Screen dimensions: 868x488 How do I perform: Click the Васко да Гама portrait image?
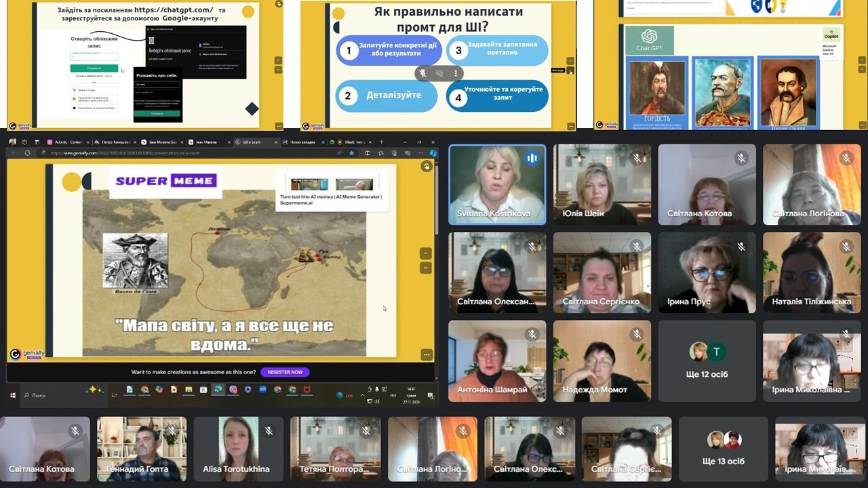click(x=135, y=261)
